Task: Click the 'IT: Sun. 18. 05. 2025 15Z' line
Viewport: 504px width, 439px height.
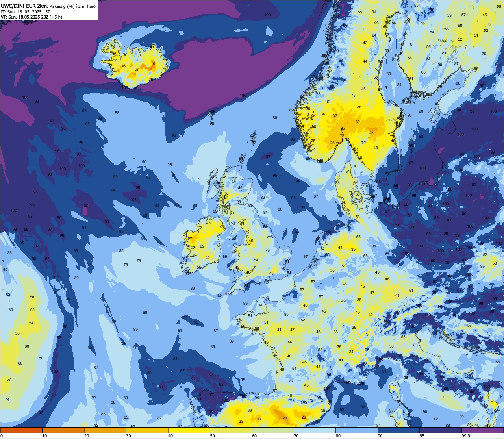Action: (x=26, y=11)
